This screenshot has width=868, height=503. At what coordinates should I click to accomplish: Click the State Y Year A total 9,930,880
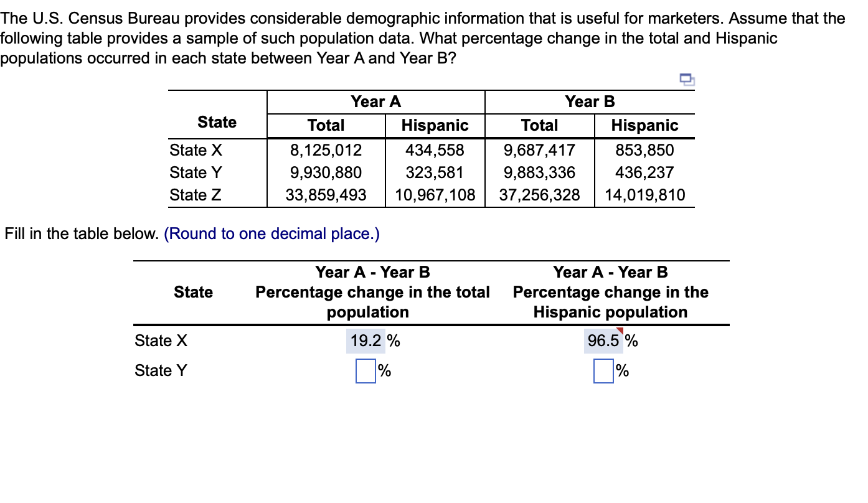pos(326,172)
